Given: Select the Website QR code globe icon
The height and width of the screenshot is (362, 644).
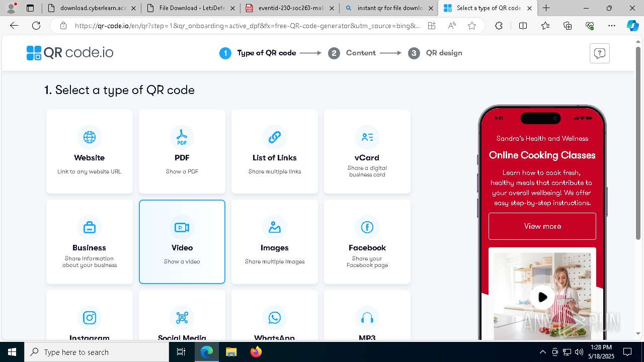Looking at the screenshot, I should (x=90, y=137).
